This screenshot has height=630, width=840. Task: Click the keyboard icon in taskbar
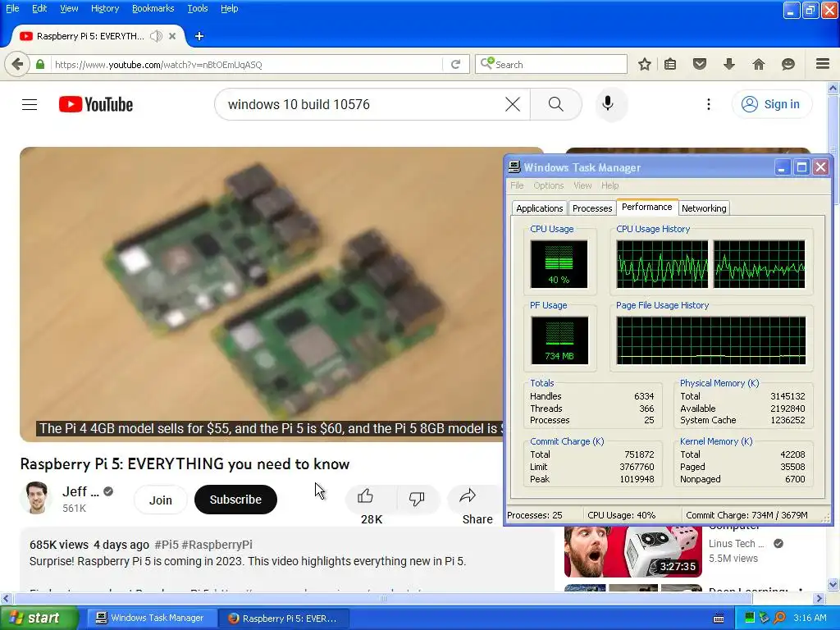click(719, 619)
